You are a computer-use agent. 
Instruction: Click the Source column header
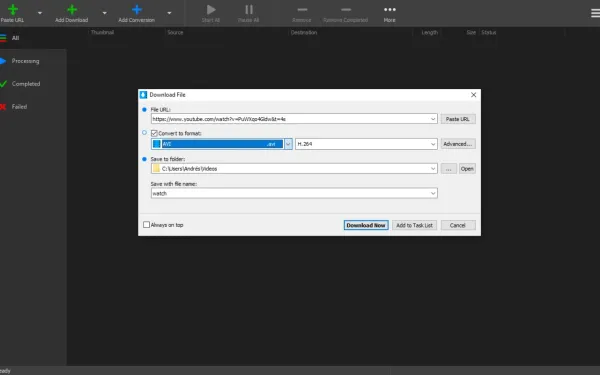point(175,33)
